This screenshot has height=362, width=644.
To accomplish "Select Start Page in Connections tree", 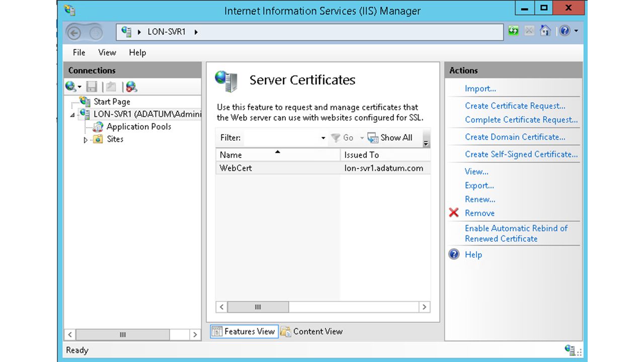I will click(112, 102).
